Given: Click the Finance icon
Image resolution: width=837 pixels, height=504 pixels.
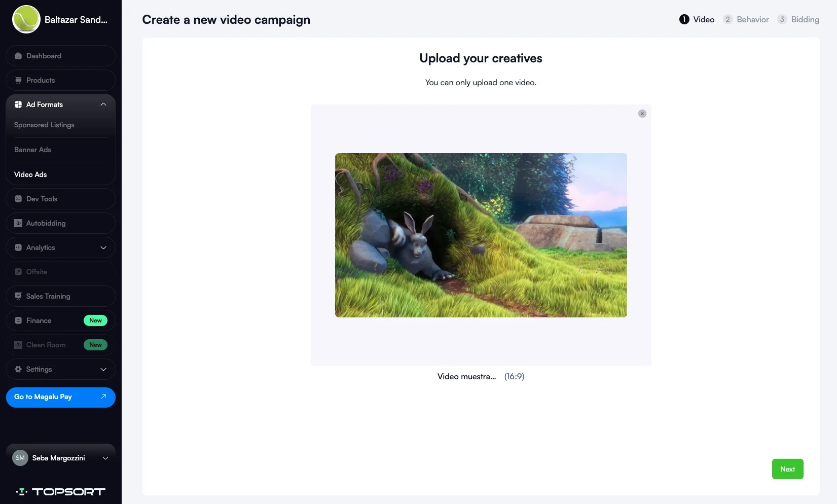Looking at the screenshot, I should [18, 320].
